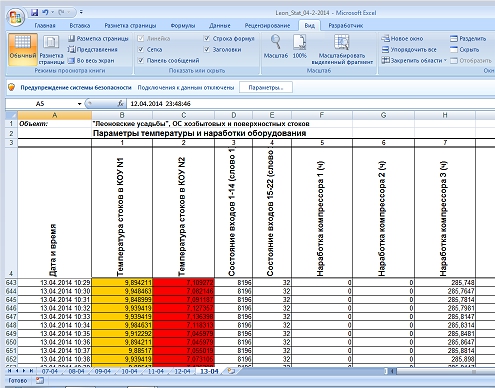Select row 643 header

(11, 282)
